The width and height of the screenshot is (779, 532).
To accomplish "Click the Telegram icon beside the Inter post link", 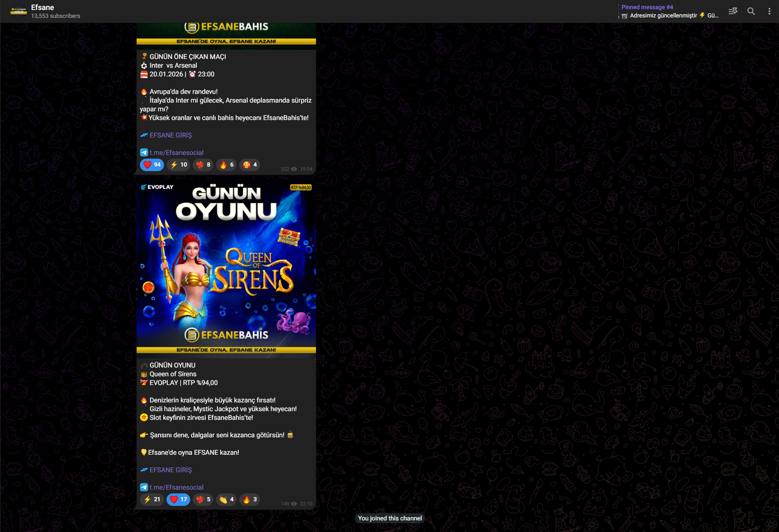I will pyautogui.click(x=144, y=153).
